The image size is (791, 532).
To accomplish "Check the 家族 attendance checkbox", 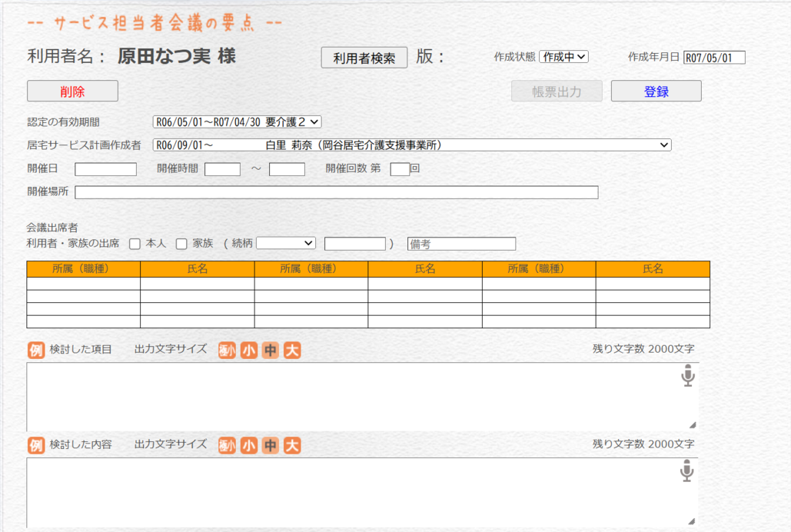I will click(181, 244).
